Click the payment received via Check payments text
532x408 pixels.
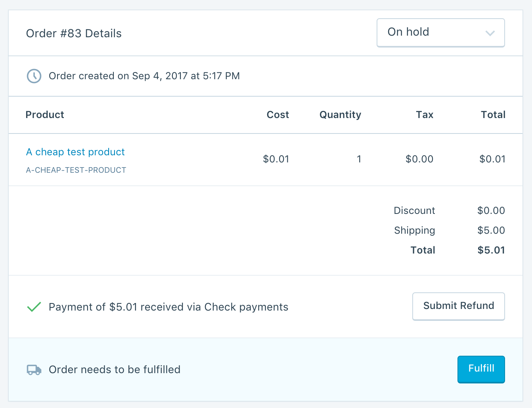click(168, 307)
